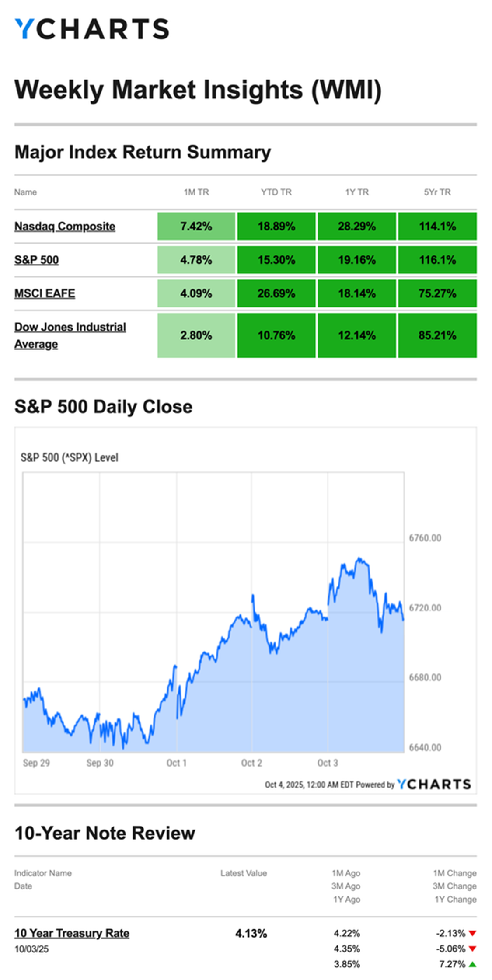
Task: Open the 10 Year Treasury Rate link
Action: pos(72,933)
